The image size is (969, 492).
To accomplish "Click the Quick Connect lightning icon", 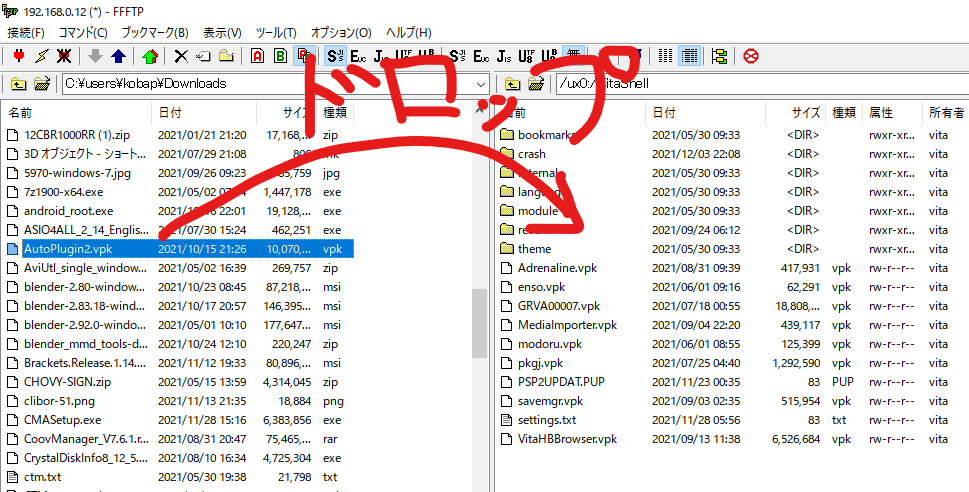I will (41, 56).
